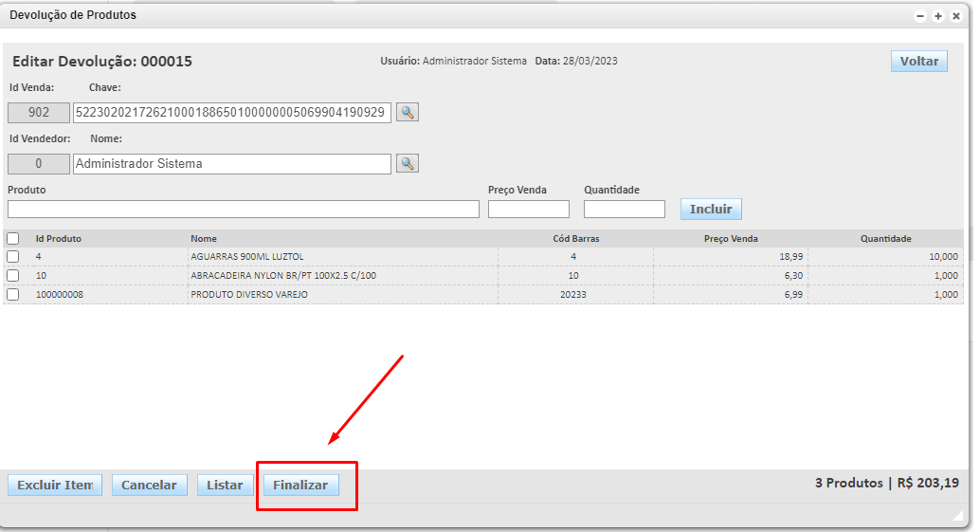This screenshot has height=532, width=980.
Task: Grab the resize handle at window corner
Action: tap(957, 515)
